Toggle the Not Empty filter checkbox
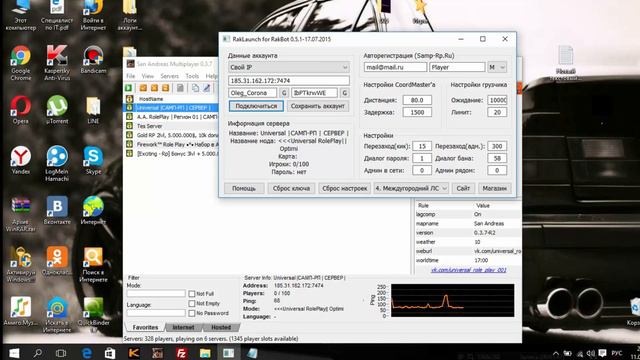Screen dimensions: 640x360 point(192,303)
